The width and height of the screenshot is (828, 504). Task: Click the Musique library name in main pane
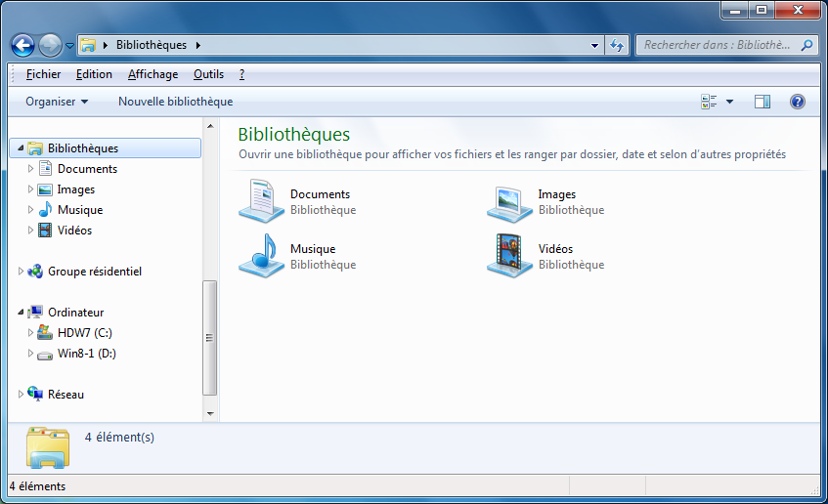coord(313,249)
